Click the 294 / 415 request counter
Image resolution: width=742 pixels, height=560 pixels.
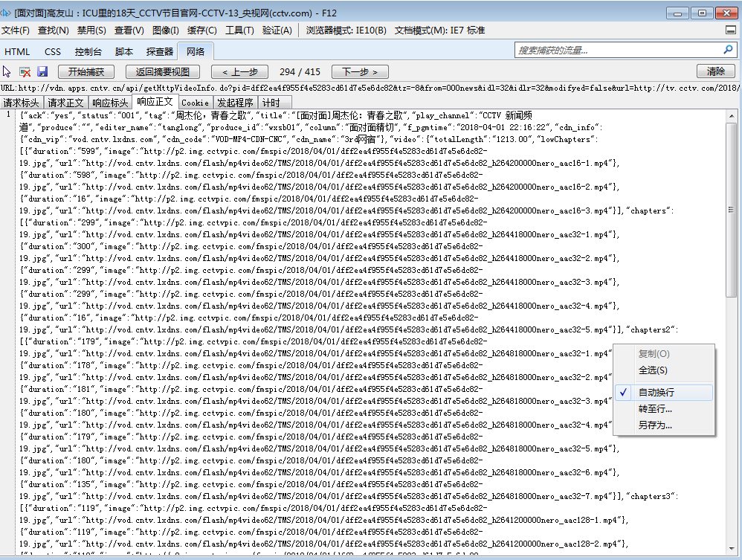(x=300, y=71)
